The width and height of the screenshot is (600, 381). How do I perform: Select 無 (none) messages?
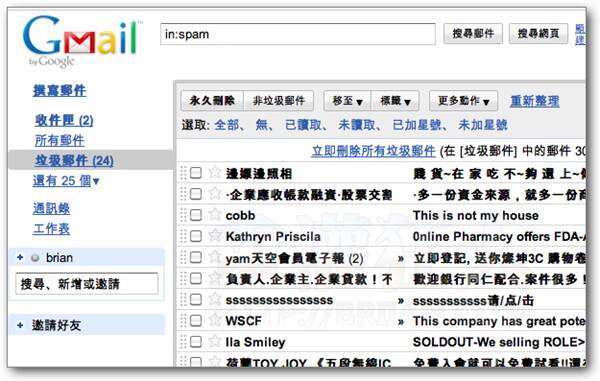(x=261, y=125)
